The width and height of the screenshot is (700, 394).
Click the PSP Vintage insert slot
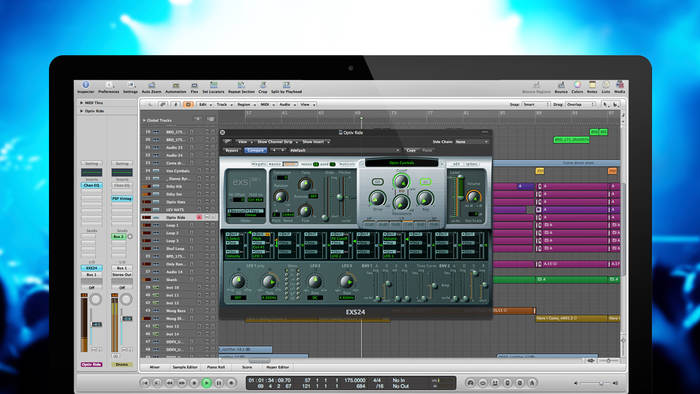click(122, 199)
